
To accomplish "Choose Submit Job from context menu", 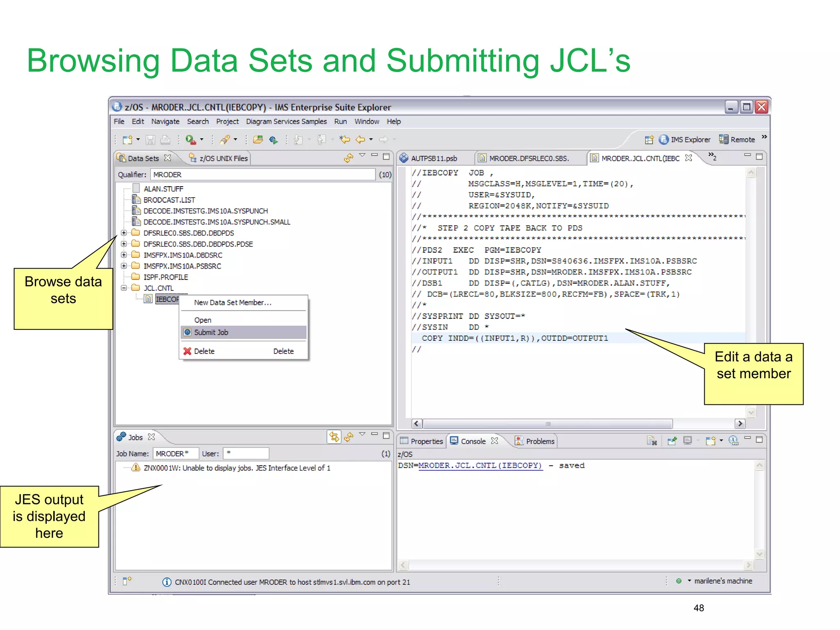I will 244,332.
